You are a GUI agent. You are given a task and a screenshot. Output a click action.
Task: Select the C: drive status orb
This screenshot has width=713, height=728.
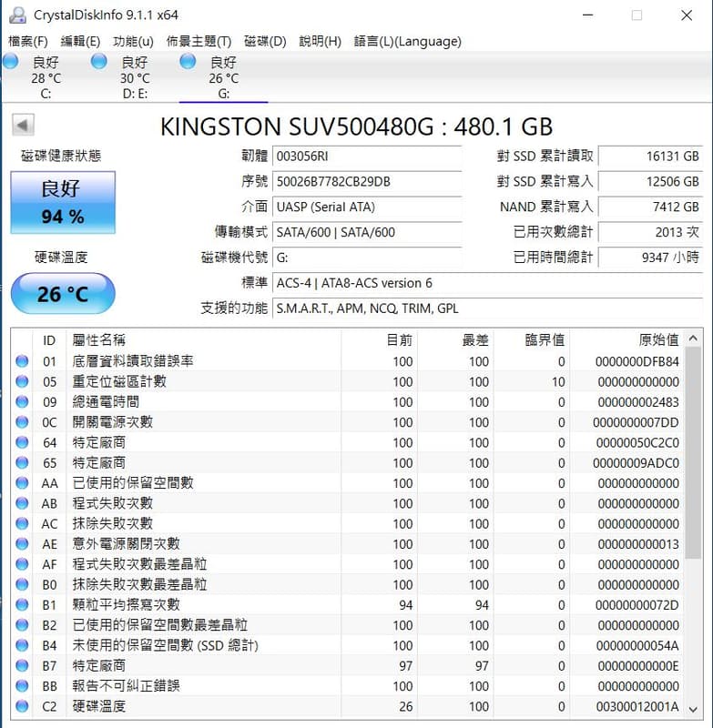point(11,61)
